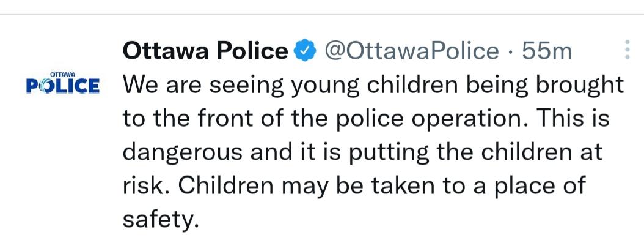
Task: Open the @OttawaPolice handle link
Action: coord(410,52)
